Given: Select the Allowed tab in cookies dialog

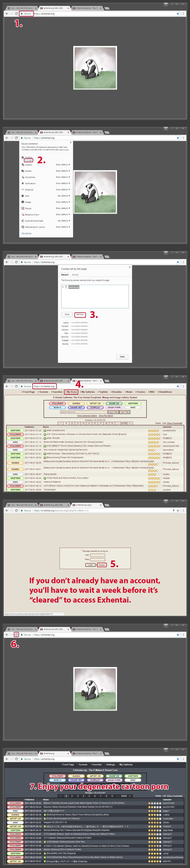Looking at the screenshot, I should 65,275.
